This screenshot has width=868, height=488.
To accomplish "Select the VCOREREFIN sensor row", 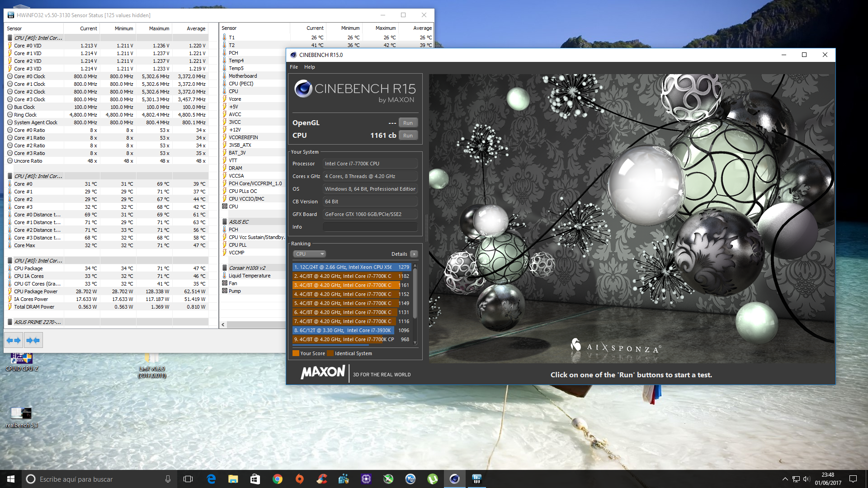I will coord(253,137).
